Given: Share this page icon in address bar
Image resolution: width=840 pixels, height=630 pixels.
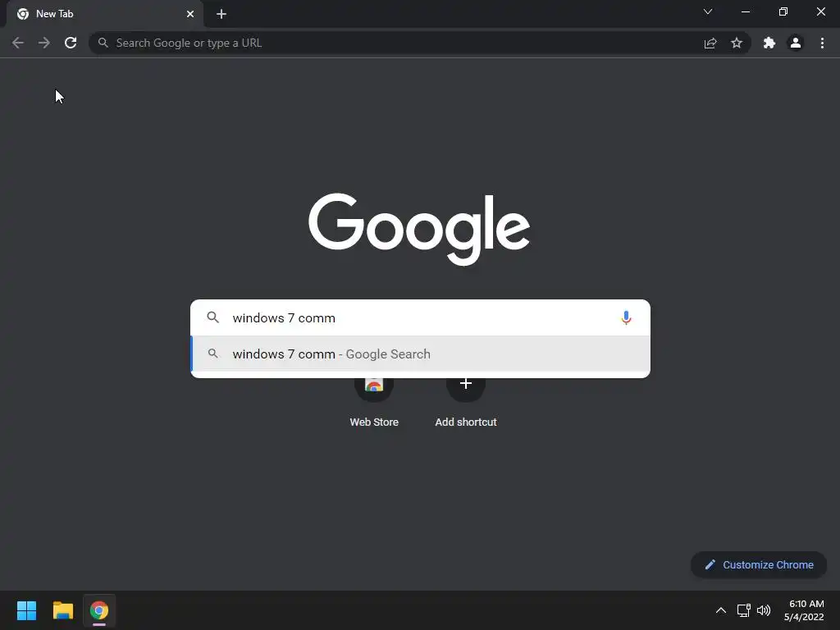Looking at the screenshot, I should point(710,43).
